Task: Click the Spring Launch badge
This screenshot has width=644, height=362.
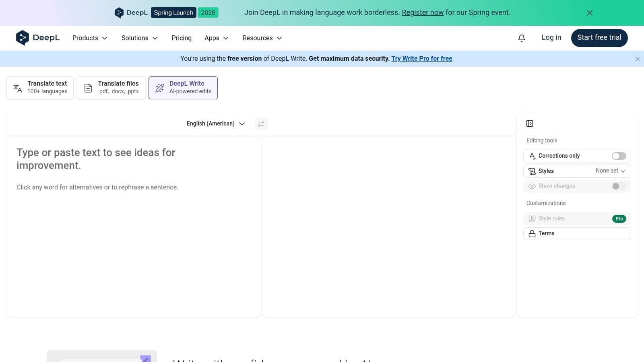Action: pyautogui.click(x=173, y=12)
